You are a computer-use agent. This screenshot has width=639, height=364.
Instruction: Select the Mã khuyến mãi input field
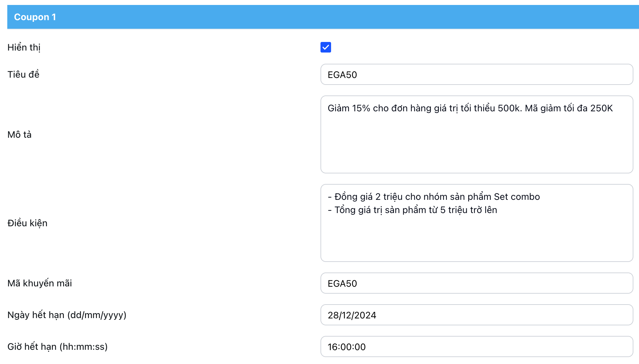tap(476, 283)
